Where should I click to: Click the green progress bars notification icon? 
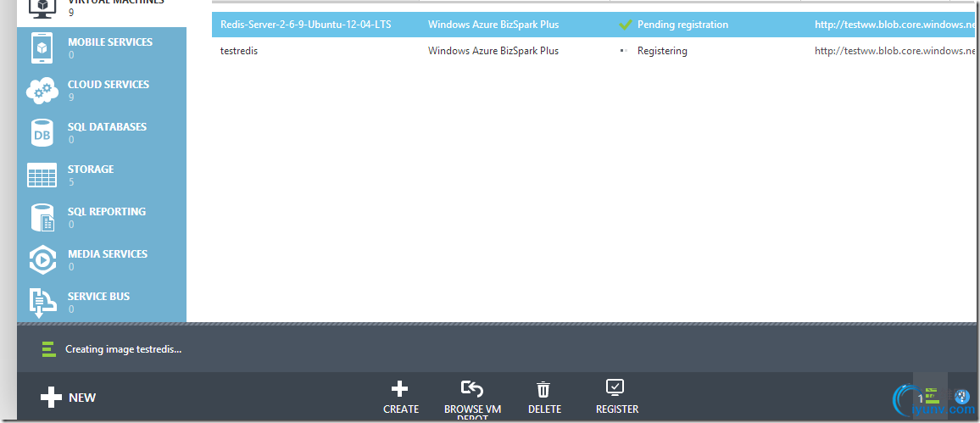coord(49,349)
